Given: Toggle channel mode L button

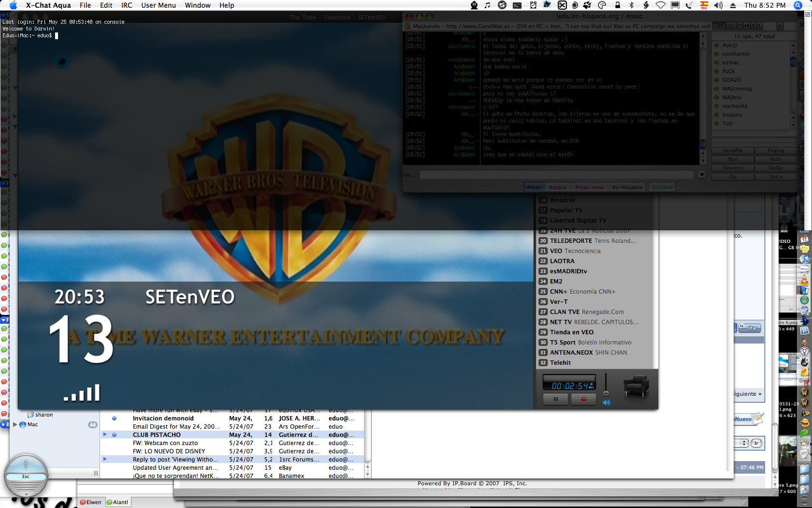Looking at the screenshot, I should [x=759, y=26].
